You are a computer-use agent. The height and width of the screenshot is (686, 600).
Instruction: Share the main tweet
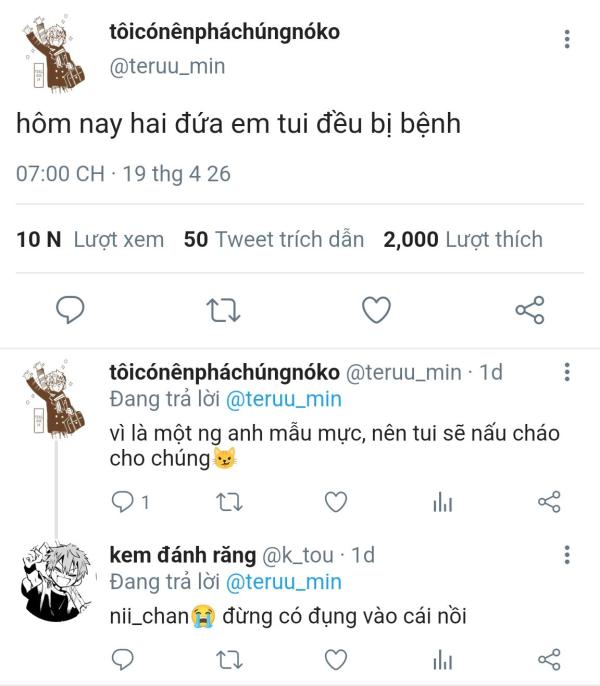[x=530, y=310]
